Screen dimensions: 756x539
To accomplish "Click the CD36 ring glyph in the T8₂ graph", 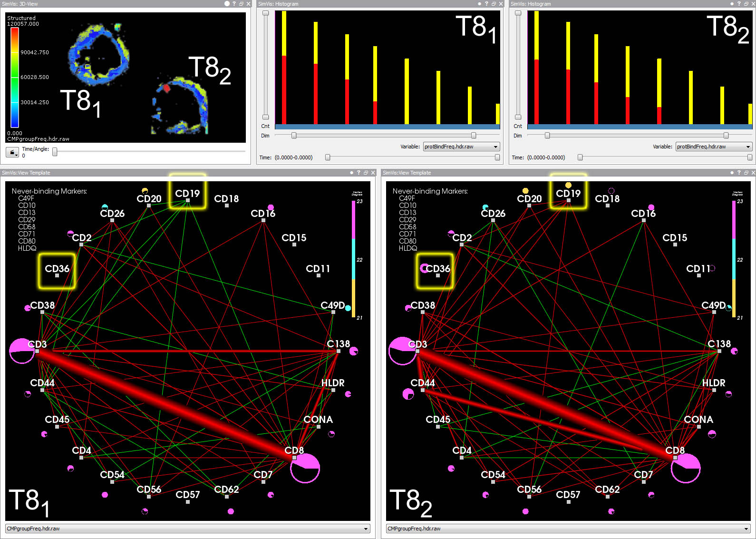I will point(424,268).
